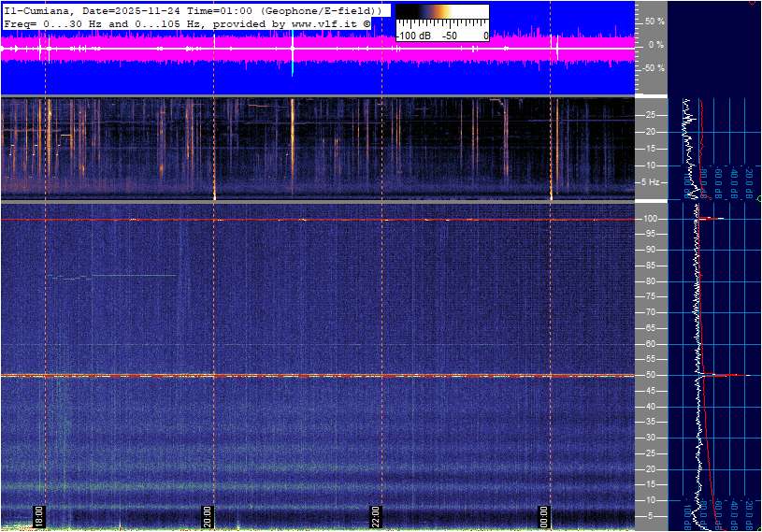Select the 100 Hz frequency axis label
762x532 pixels.
point(652,219)
